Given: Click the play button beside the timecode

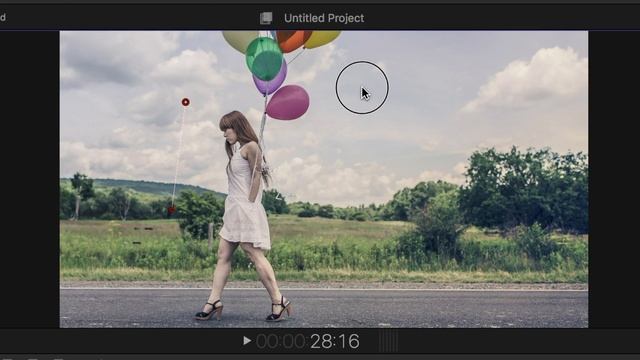Looking at the screenshot, I should click(247, 340).
